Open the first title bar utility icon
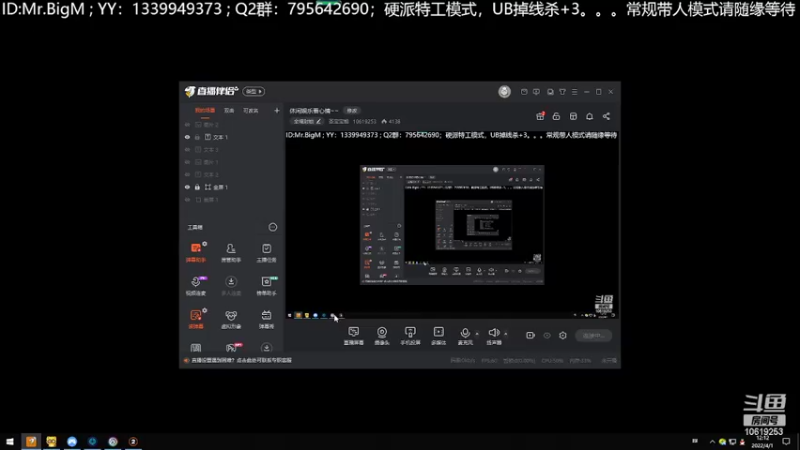This screenshot has width=800, height=450. (524, 92)
